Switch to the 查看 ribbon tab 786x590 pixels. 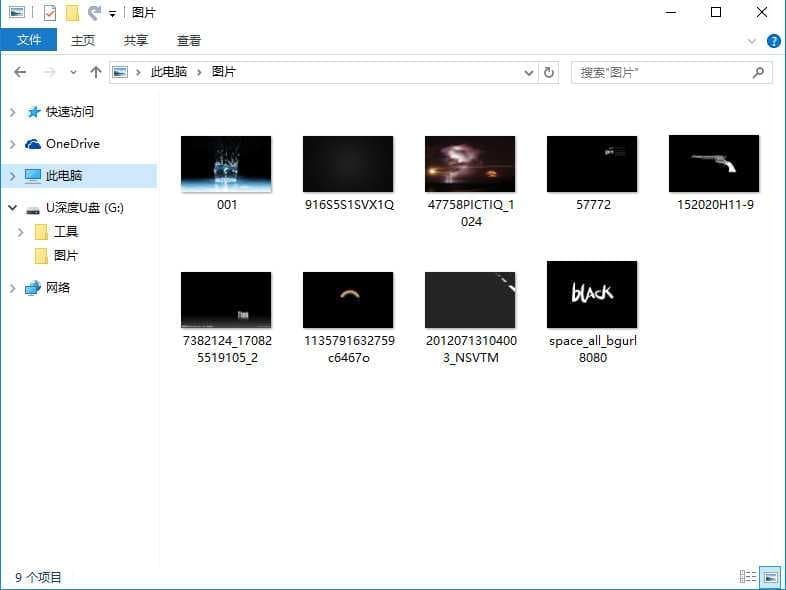tap(188, 41)
